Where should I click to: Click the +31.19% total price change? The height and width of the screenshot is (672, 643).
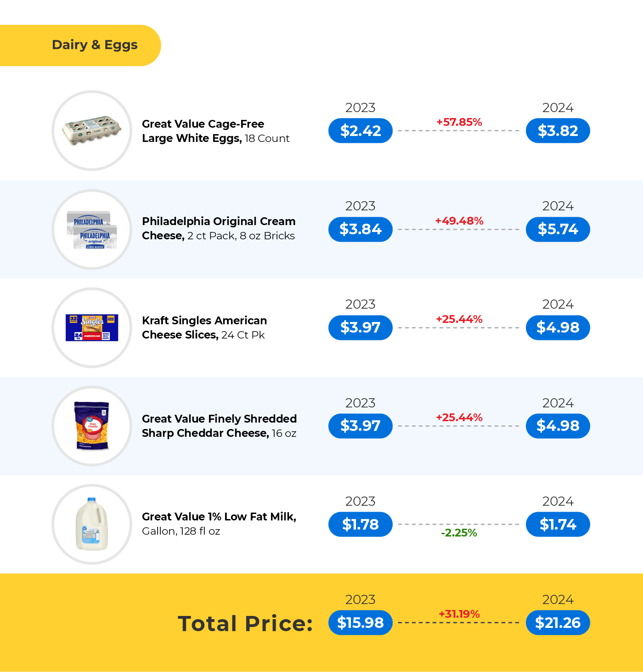tap(459, 614)
